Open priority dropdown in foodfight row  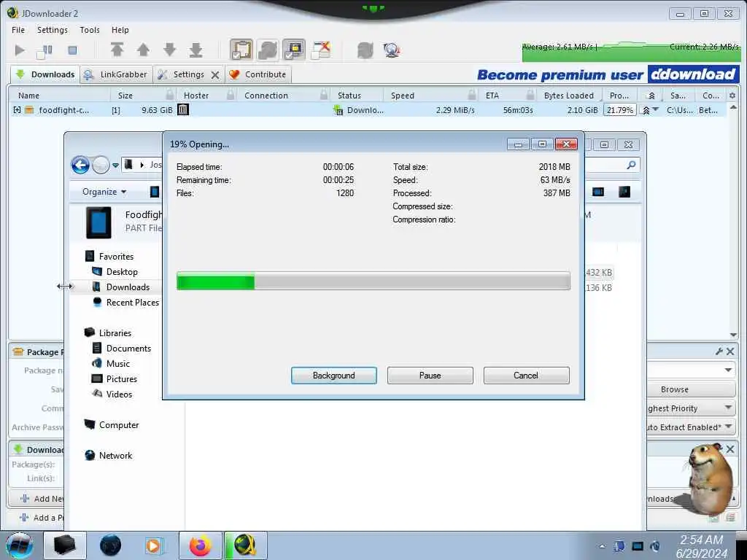pos(656,110)
